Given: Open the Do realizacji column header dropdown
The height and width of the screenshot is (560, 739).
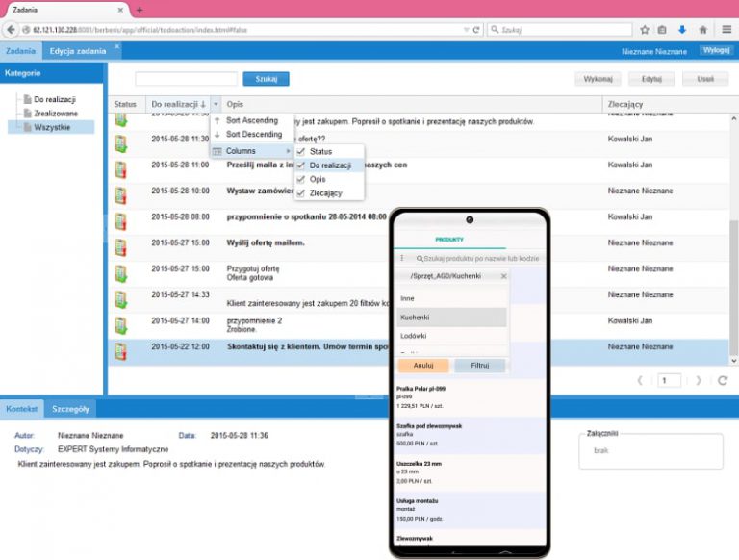Looking at the screenshot, I should 216,104.
